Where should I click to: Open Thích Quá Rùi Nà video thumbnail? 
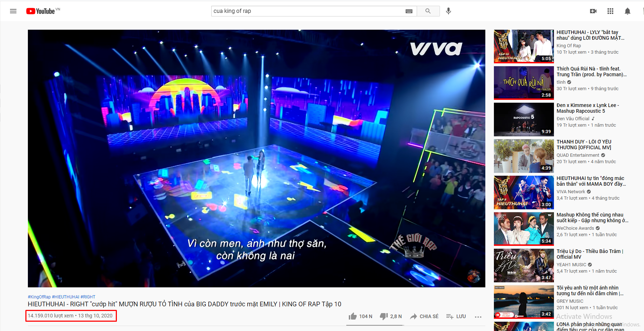tap(524, 83)
